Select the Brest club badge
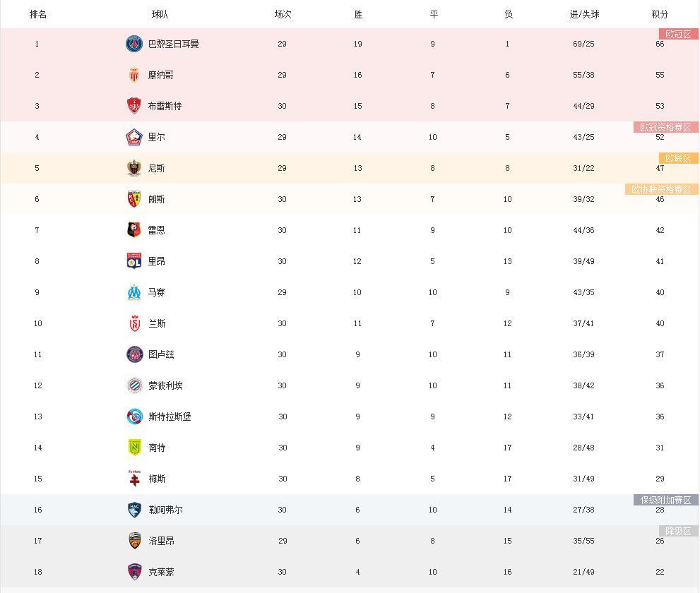 tap(134, 106)
